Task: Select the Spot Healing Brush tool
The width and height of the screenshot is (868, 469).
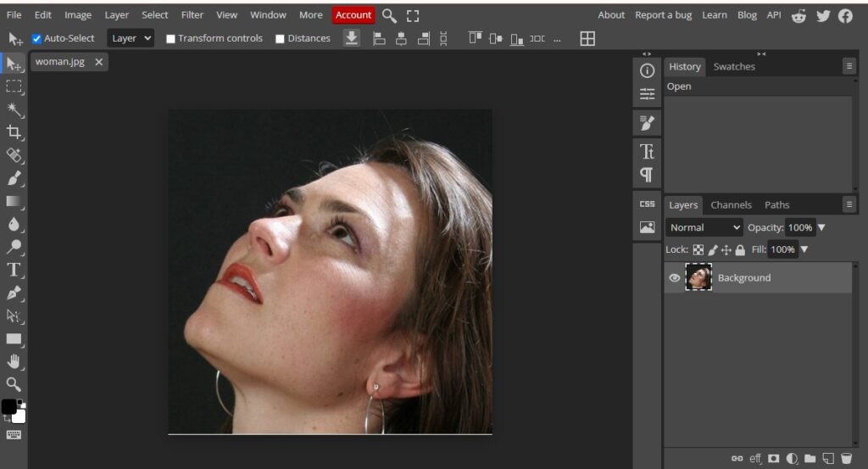Action: (14, 155)
